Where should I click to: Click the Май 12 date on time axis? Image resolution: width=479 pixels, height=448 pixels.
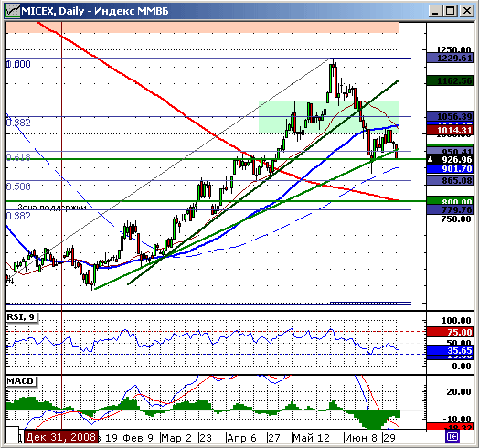coord(311,438)
